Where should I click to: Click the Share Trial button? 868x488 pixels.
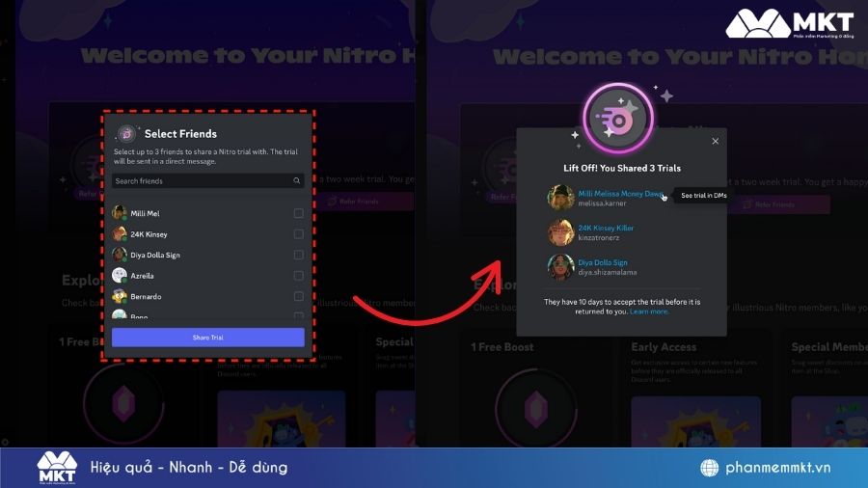(208, 338)
